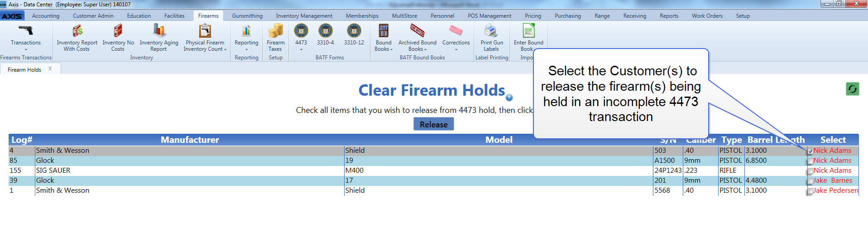Open Inventory Aging Report

click(158, 38)
